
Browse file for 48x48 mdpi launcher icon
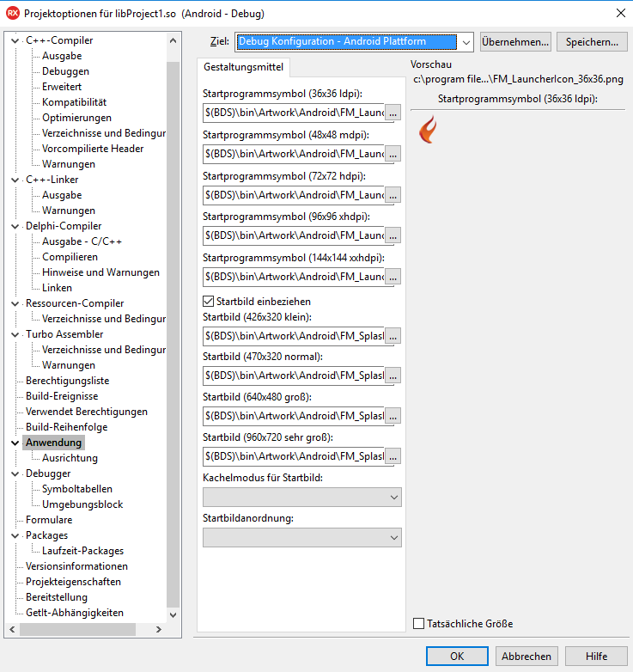pyautogui.click(x=393, y=154)
